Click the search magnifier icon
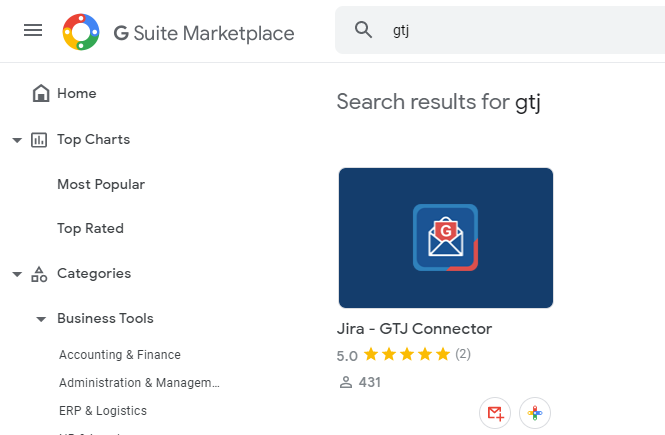The height and width of the screenshot is (435, 665). click(x=363, y=30)
